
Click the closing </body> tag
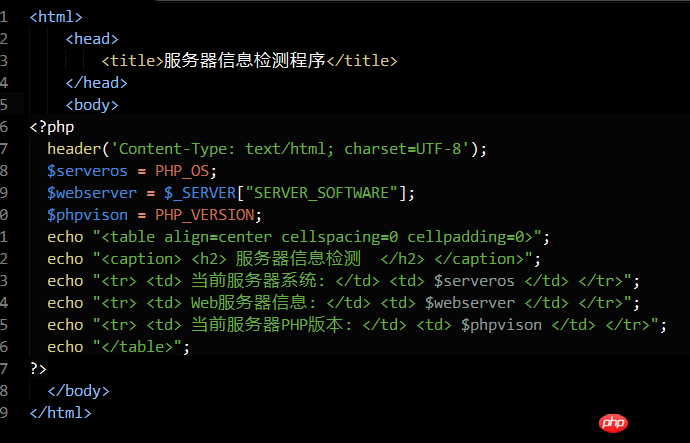(78, 391)
